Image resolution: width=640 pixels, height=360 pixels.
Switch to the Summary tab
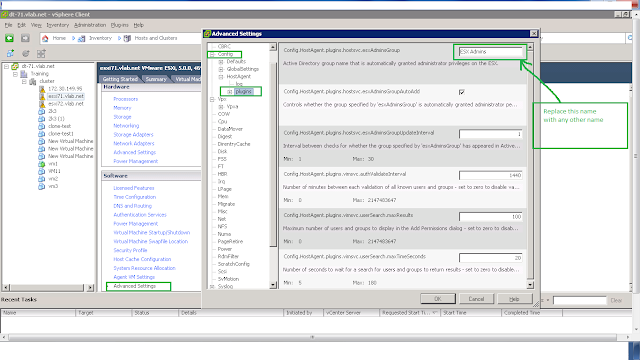click(156, 79)
